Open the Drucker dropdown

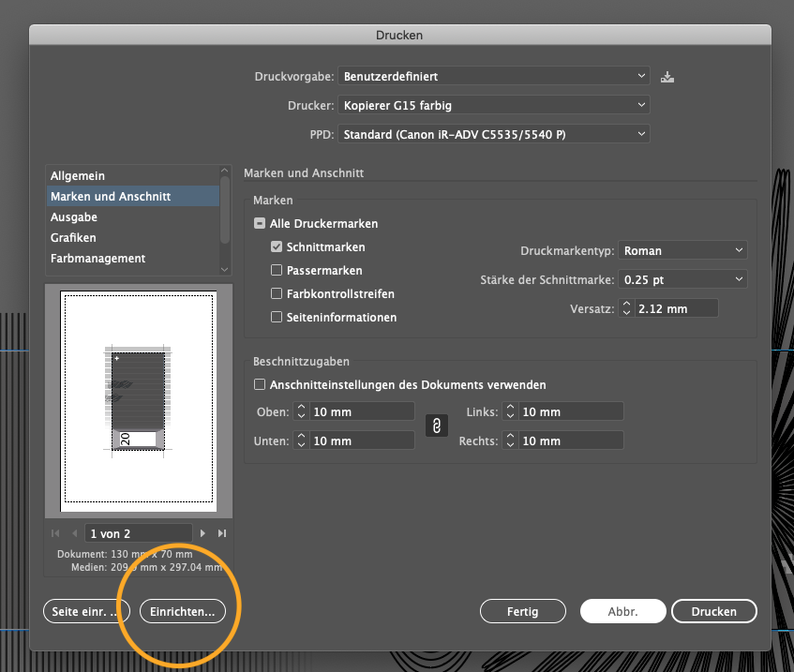[494, 105]
